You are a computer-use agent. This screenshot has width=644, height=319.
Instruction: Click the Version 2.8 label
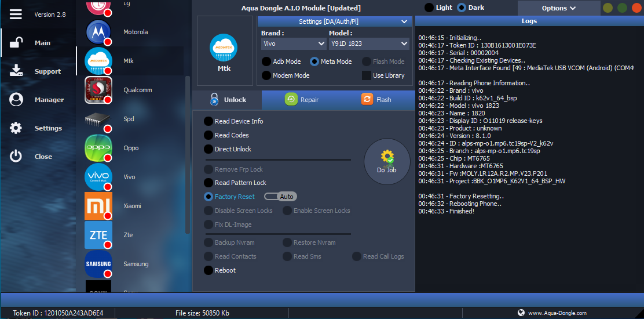50,14
